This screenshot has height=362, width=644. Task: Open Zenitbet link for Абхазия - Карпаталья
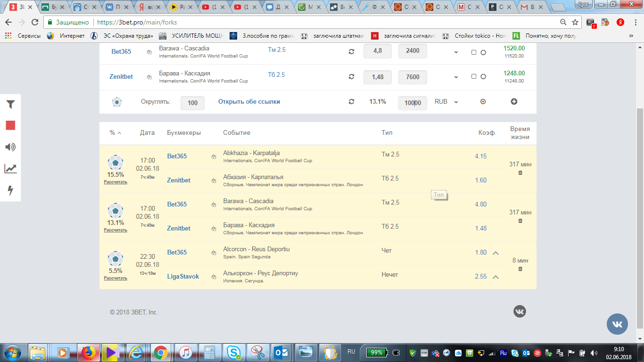[x=179, y=181]
